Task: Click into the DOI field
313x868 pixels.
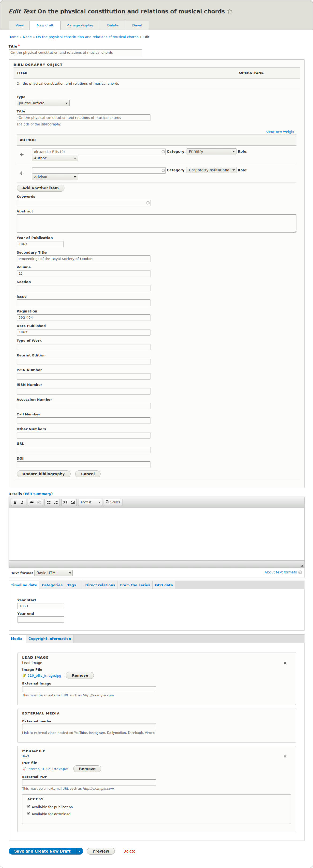Action: pyautogui.click(x=83, y=465)
